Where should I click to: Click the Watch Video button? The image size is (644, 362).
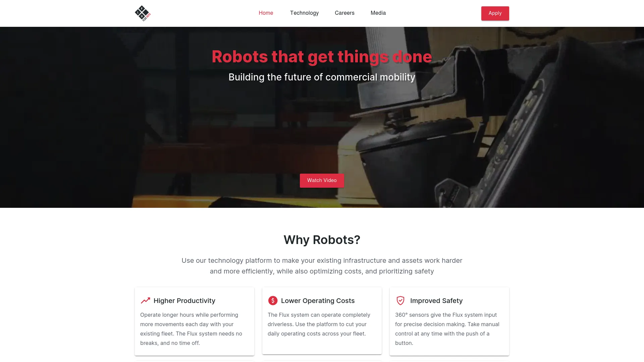coord(322,180)
